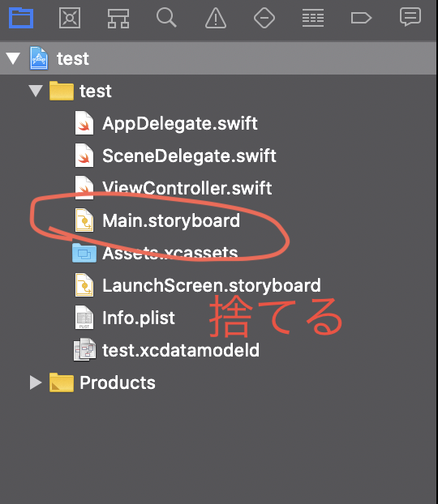The height and width of the screenshot is (504, 438).
Task: Open the Symbol navigator hierarchy icon
Action: click(x=118, y=19)
